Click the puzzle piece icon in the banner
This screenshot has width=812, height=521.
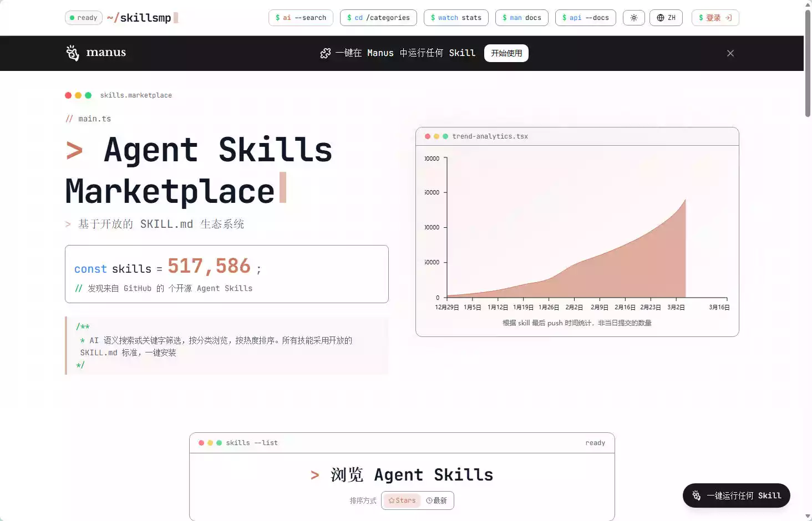coord(326,53)
